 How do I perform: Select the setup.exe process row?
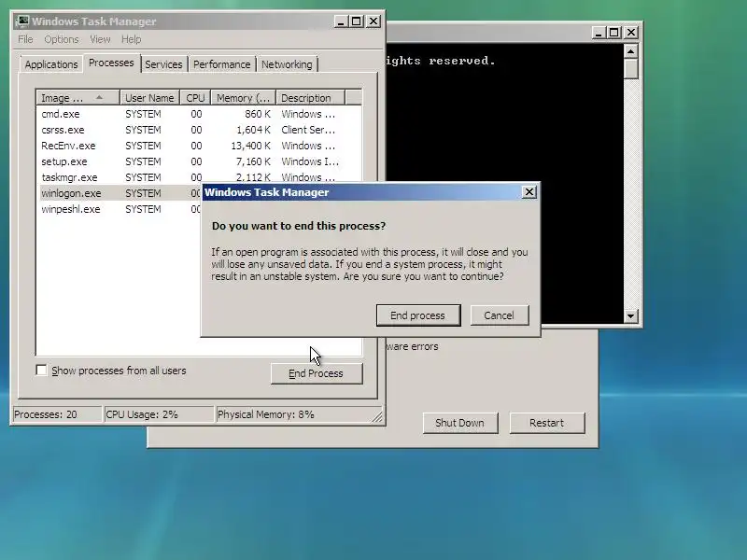coord(199,161)
